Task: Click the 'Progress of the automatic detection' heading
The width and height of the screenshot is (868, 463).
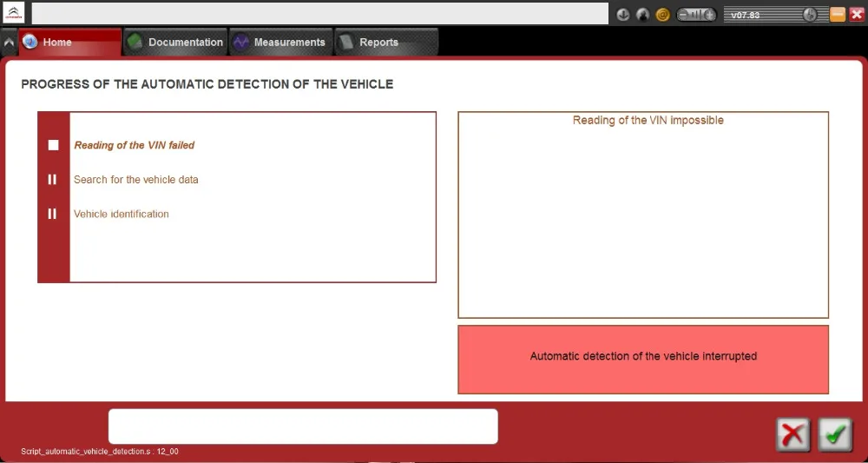Action: point(207,84)
